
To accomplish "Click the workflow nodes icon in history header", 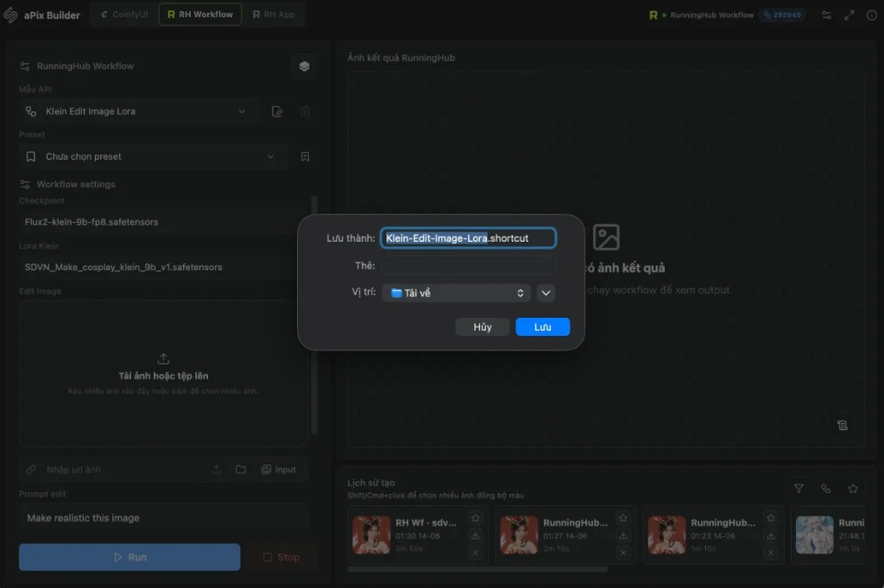I will pos(826,488).
